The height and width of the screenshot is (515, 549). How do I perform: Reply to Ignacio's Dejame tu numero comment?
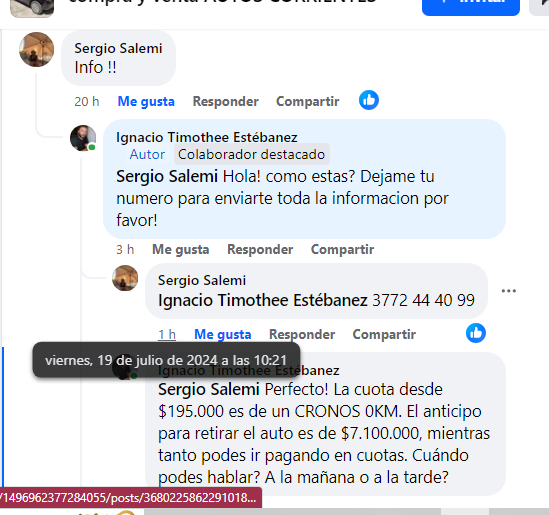click(x=260, y=250)
